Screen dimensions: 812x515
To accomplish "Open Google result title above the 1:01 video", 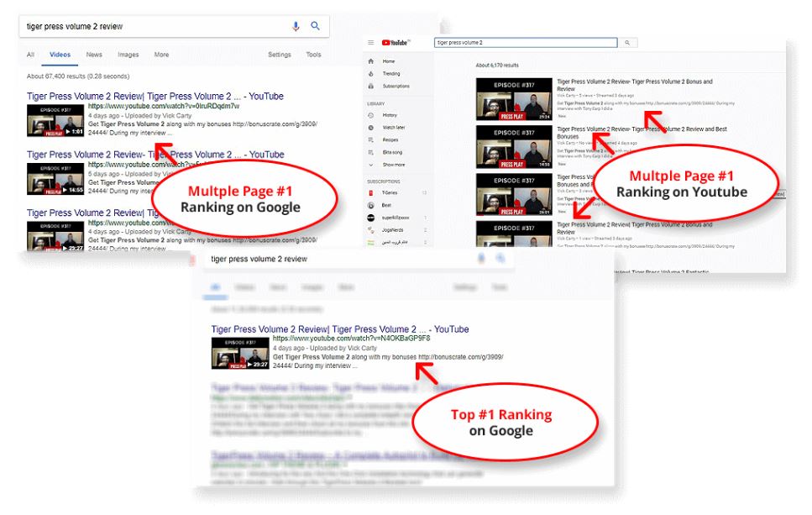I will pos(155,97).
